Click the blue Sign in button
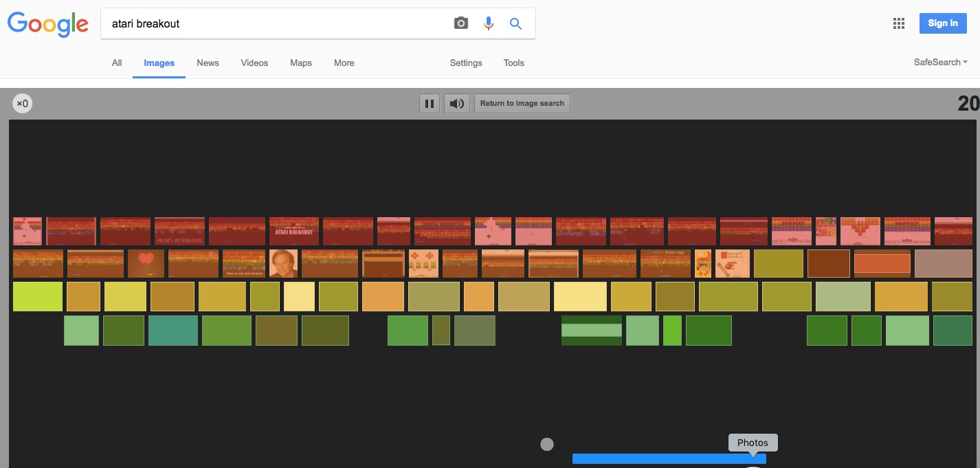 click(943, 23)
